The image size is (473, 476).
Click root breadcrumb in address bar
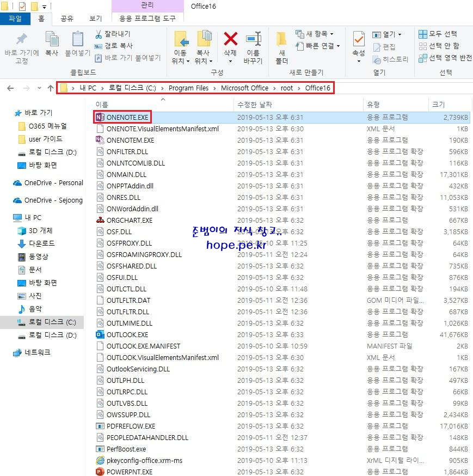pyautogui.click(x=287, y=88)
